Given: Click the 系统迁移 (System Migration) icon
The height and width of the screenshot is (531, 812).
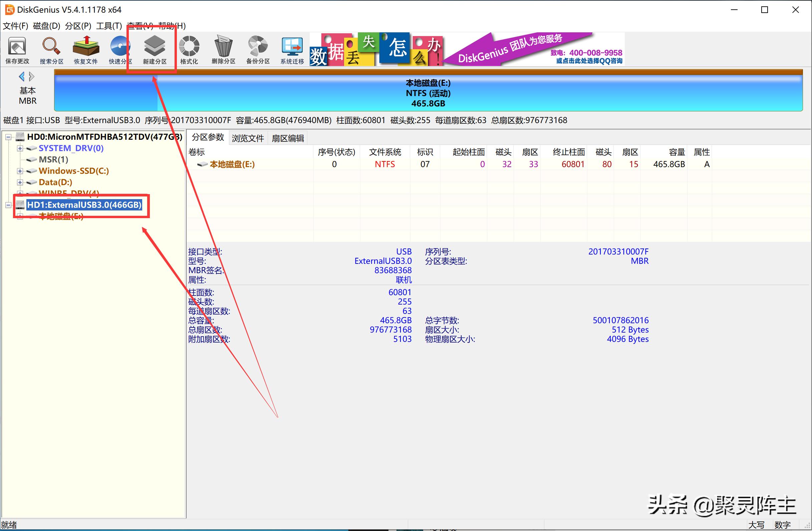Looking at the screenshot, I should pyautogui.click(x=291, y=50).
